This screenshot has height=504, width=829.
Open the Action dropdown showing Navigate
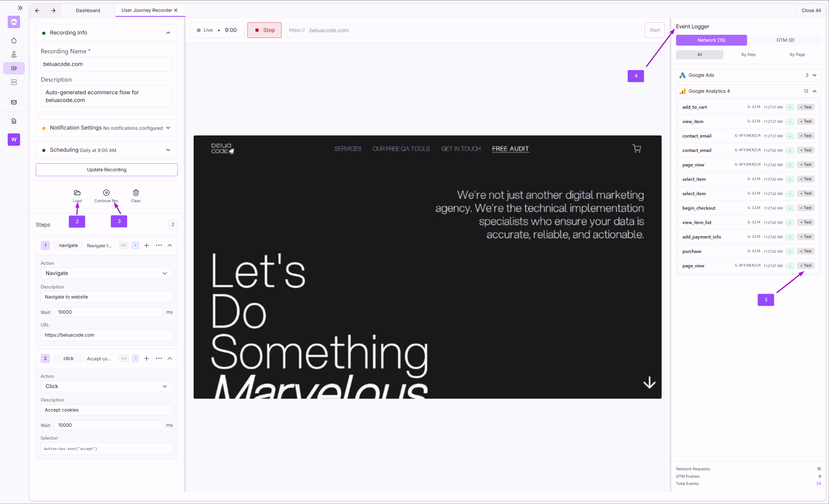106,273
